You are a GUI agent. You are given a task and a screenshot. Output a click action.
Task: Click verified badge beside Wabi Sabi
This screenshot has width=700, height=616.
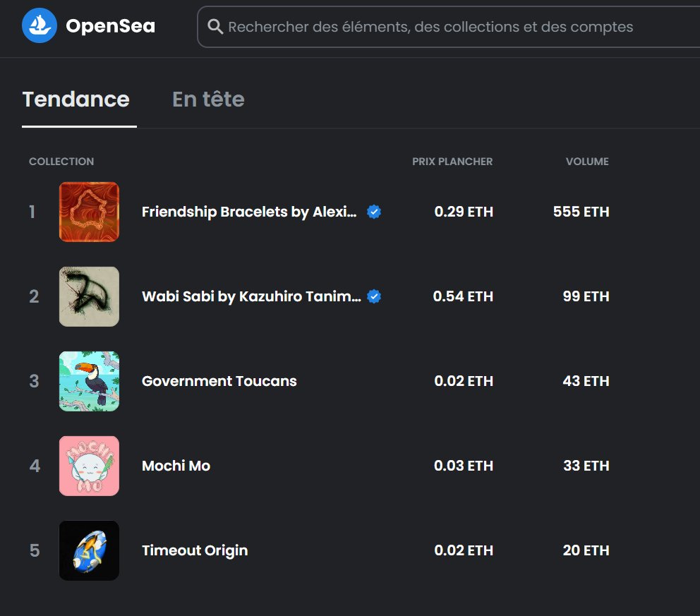(x=374, y=296)
